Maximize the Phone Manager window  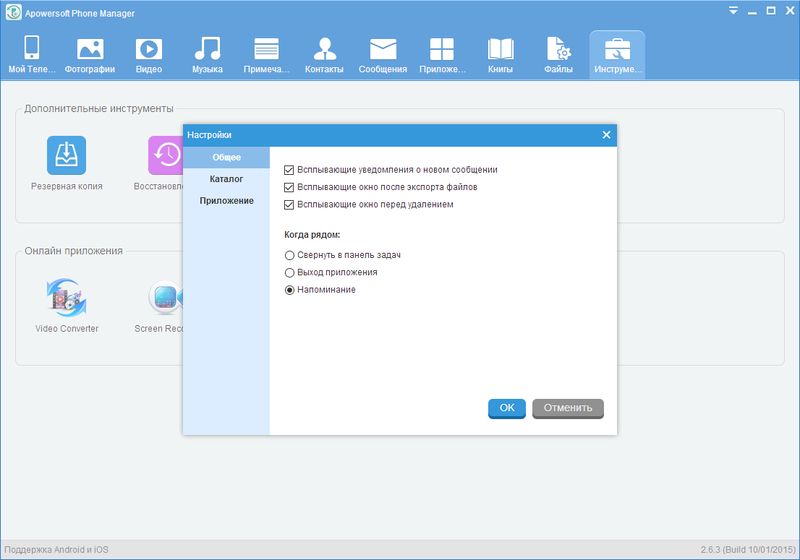click(771, 11)
